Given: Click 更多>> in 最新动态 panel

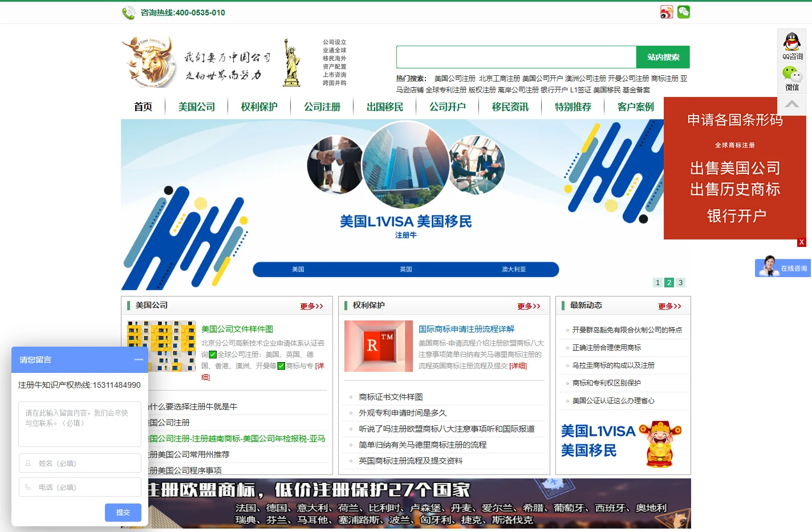Looking at the screenshot, I should 669,306.
